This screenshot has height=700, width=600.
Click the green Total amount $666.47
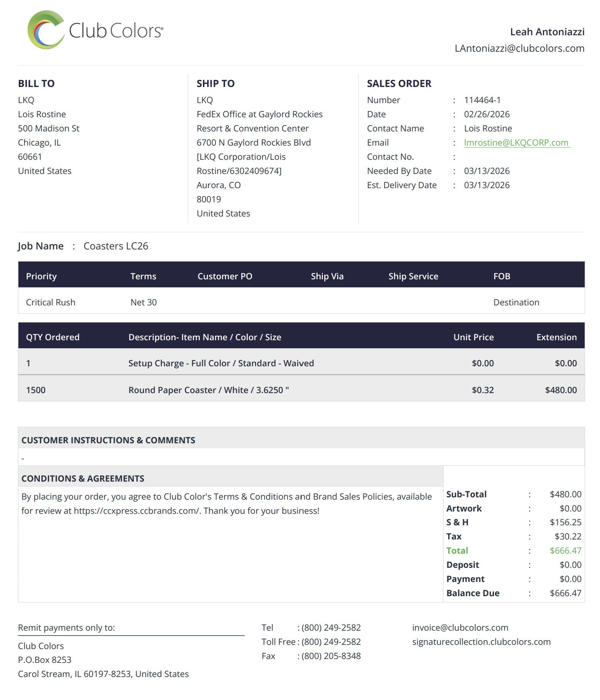[x=565, y=551]
